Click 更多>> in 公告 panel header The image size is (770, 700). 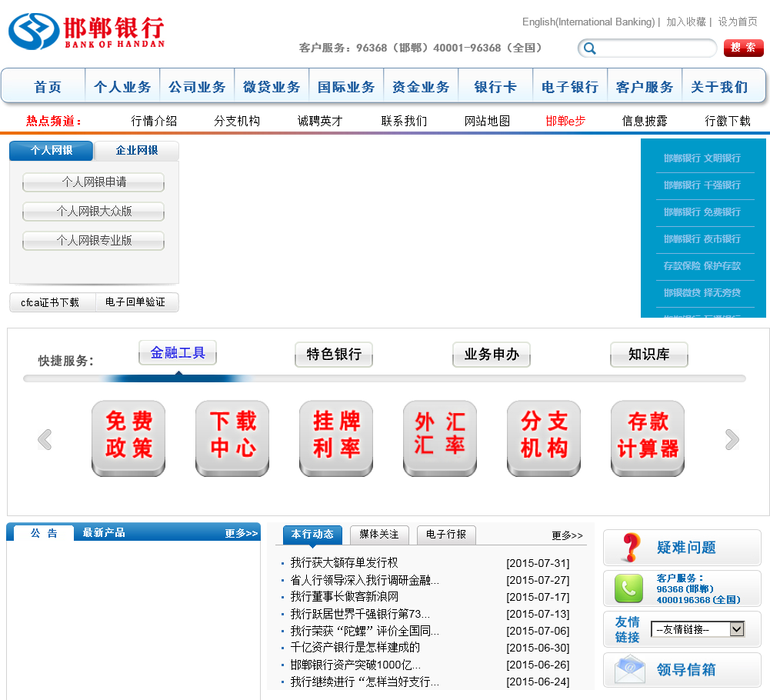241,534
